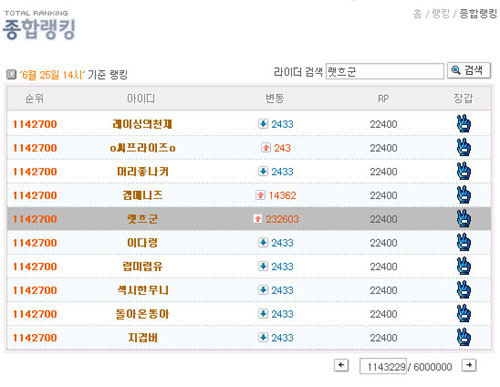Click the glove icon in 럽미럽유 row
Image resolution: width=500 pixels, height=387 pixels.
coord(463,266)
